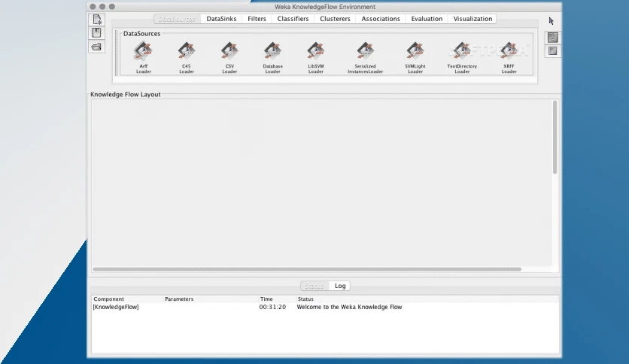Click the Time column header
The width and height of the screenshot is (629, 364).
(x=277, y=299)
